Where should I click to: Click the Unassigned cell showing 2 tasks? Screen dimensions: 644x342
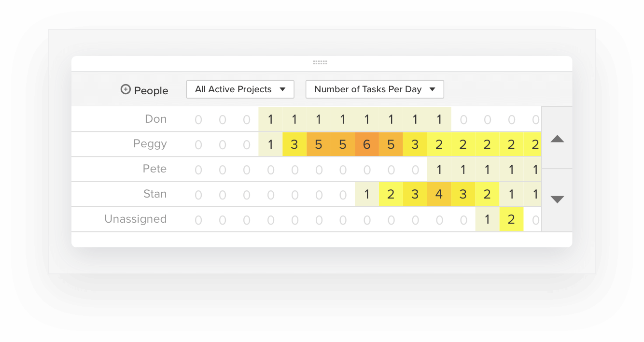511,220
